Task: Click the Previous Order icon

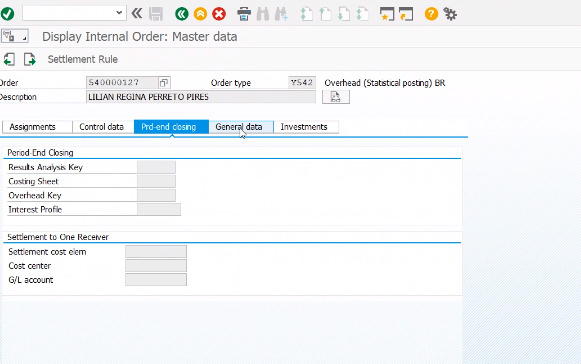Action: [x=9, y=59]
